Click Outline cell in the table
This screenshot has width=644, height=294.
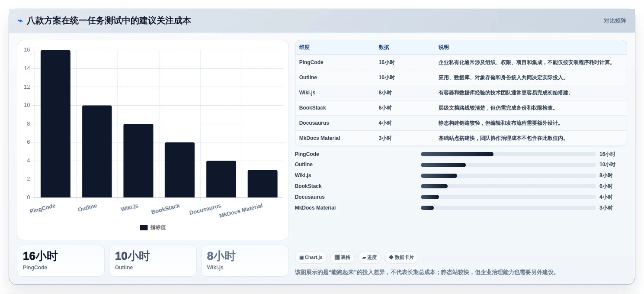pyautogui.click(x=308, y=78)
